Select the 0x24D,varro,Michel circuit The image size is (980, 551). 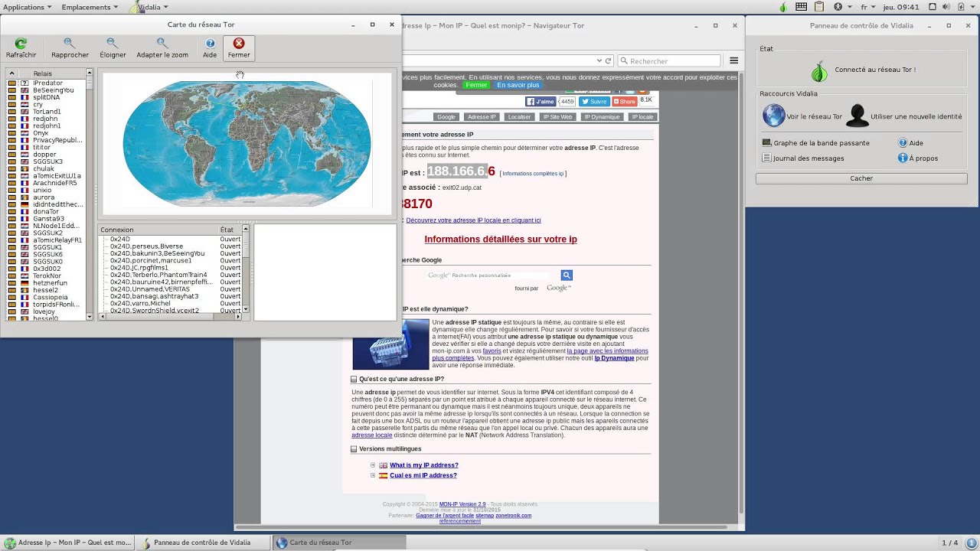[140, 304]
